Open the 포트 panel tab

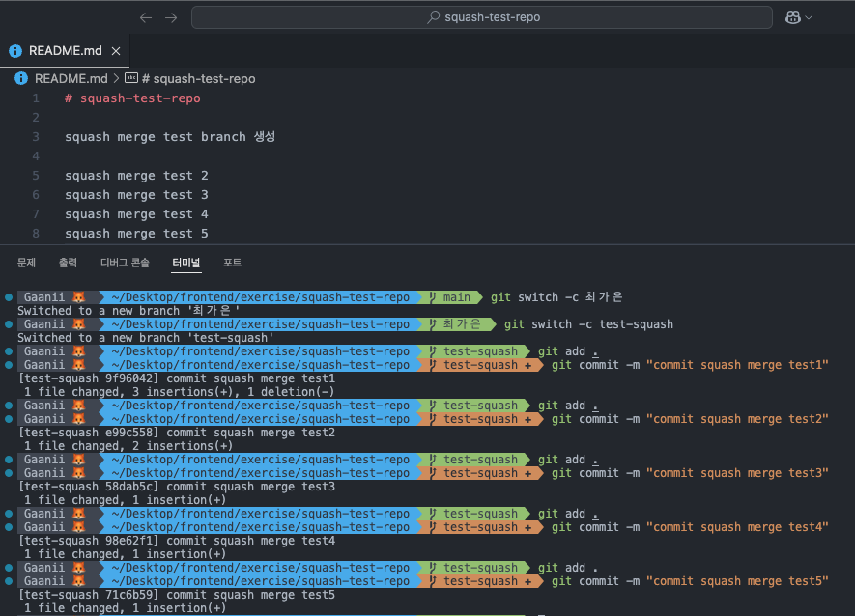click(232, 263)
